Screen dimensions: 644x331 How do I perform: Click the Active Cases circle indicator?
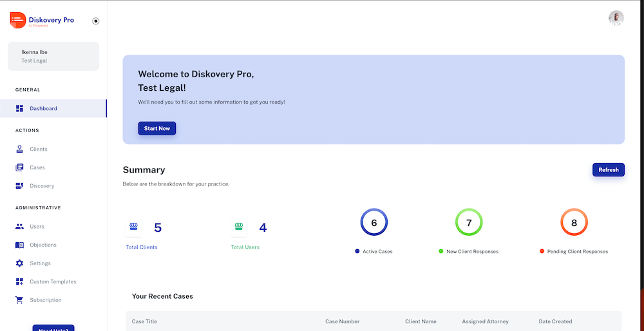(374, 222)
